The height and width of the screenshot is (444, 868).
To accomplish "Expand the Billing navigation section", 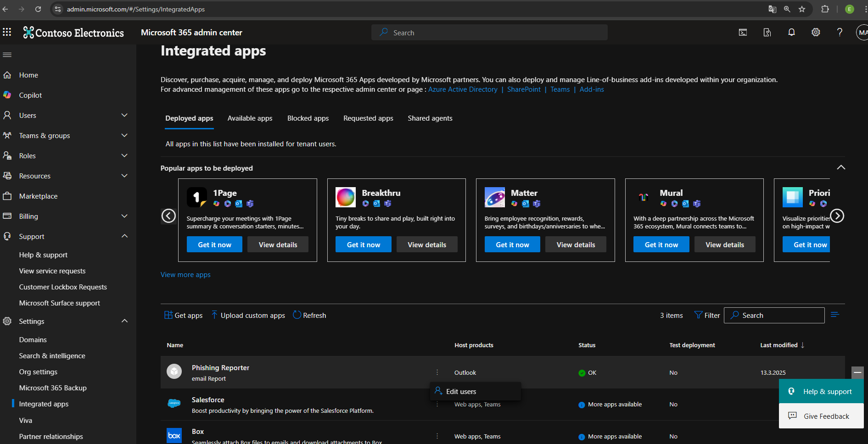I will [124, 216].
